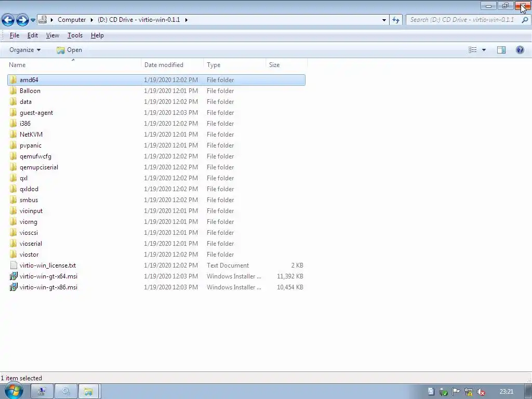Screen dimensions: 532x399
Task: Open the Windows Start button
Action: coord(14,391)
